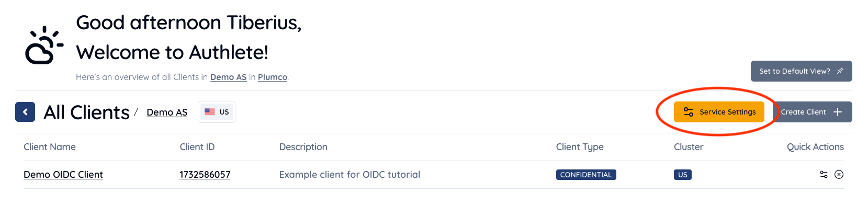Screen dimensions: 868x205
Task: Click the back arrow beside All Clients
Action: 25,112
